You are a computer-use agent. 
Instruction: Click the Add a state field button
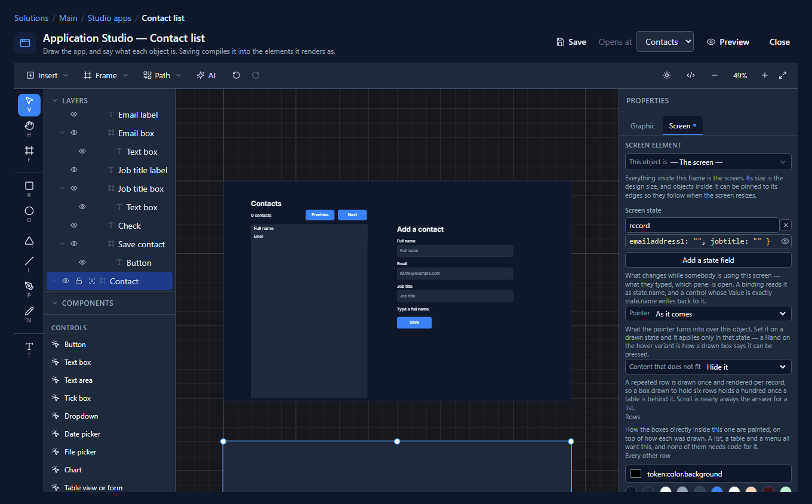point(708,260)
